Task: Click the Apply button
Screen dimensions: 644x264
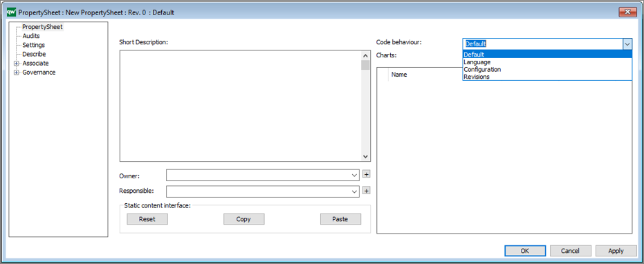Action: point(616,251)
